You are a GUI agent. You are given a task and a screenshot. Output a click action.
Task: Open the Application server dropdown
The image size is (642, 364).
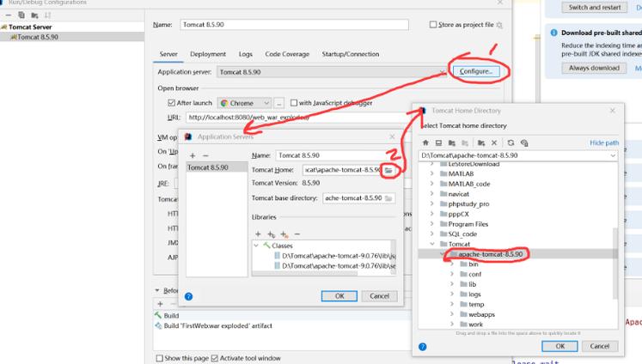[332, 72]
